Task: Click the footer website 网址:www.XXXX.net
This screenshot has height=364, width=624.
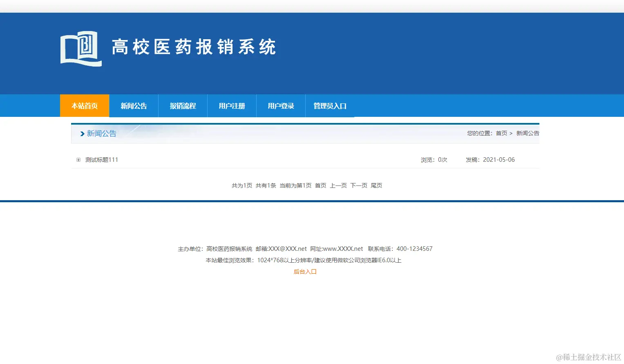Action: [x=337, y=249]
